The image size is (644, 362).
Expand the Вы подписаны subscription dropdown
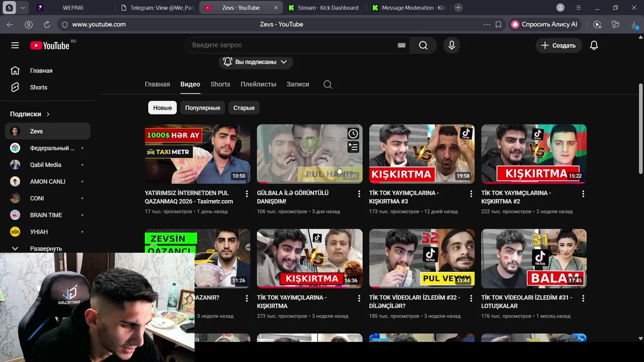click(256, 62)
